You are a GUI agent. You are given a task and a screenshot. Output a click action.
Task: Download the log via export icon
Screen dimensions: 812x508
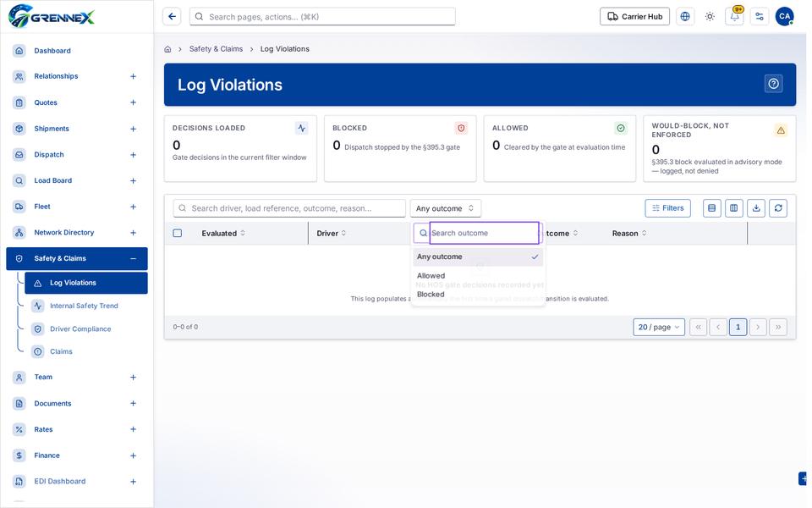coord(756,208)
